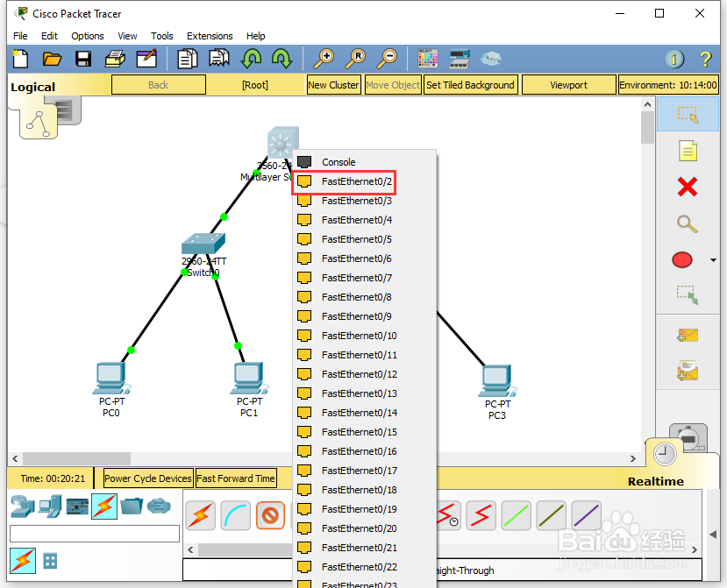Click the Add Simple PDU envelope

[688, 335]
